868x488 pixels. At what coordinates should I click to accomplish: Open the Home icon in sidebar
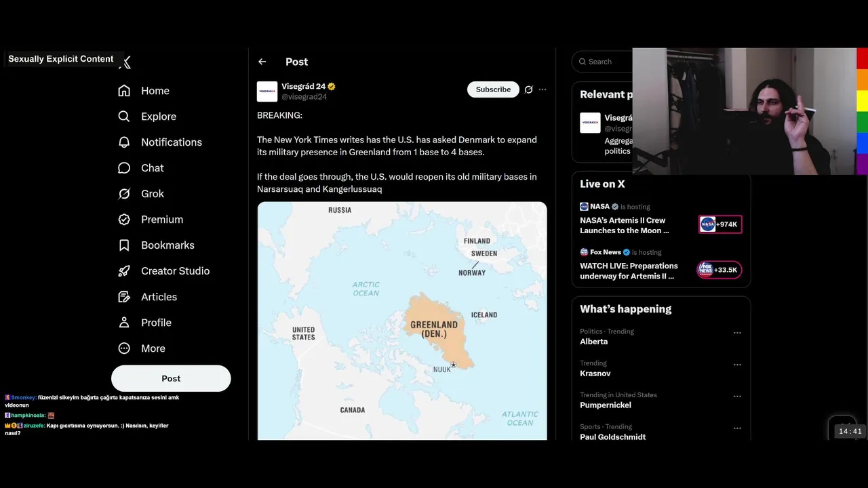click(124, 91)
